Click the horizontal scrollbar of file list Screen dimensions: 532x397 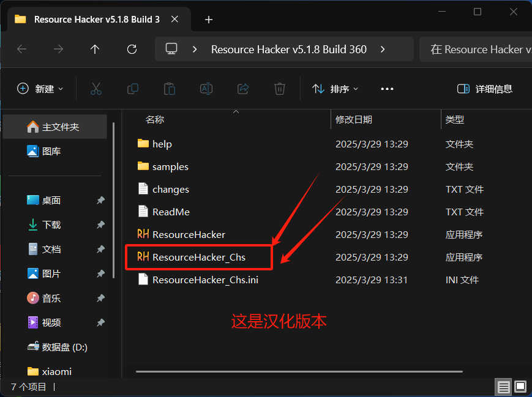pyautogui.click(x=299, y=371)
